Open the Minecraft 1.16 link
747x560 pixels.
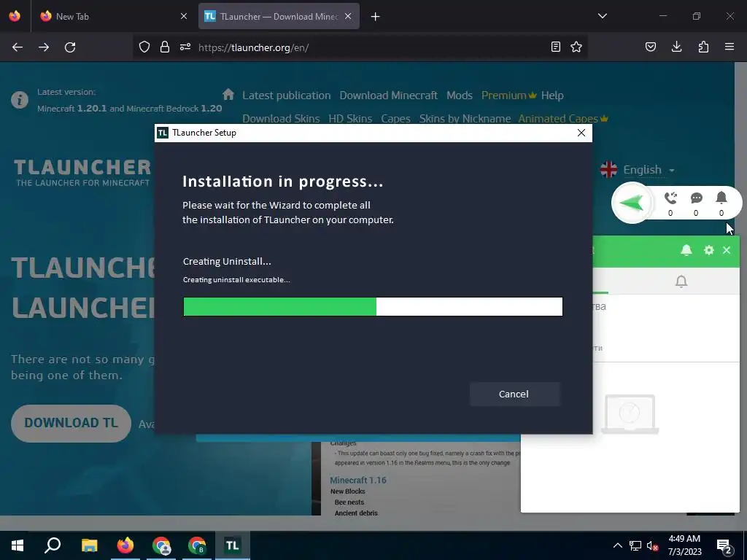(358, 480)
